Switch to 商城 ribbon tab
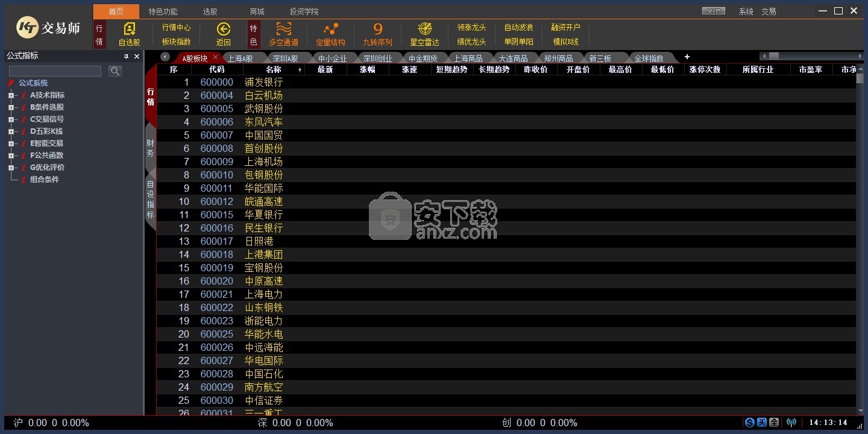 pos(257,11)
